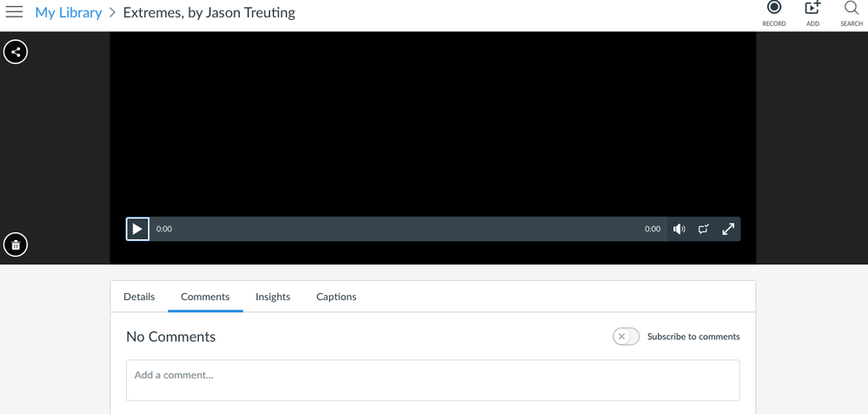Select the Comments tab
The height and width of the screenshot is (414, 868).
(205, 297)
